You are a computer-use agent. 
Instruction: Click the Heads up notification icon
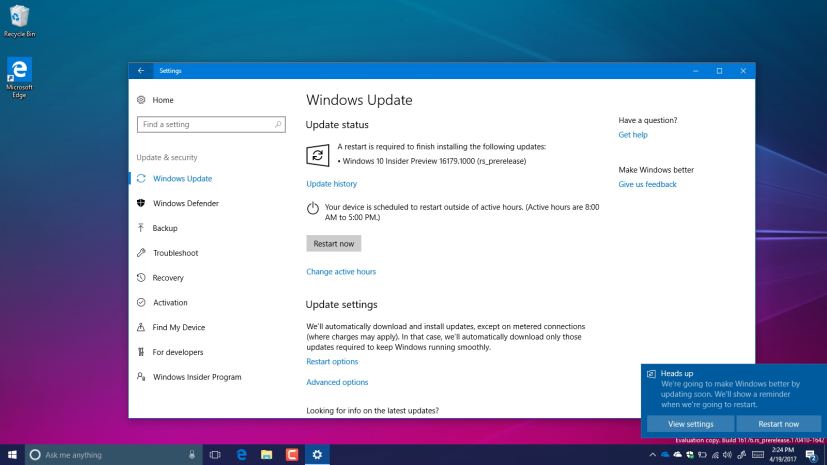click(x=651, y=374)
